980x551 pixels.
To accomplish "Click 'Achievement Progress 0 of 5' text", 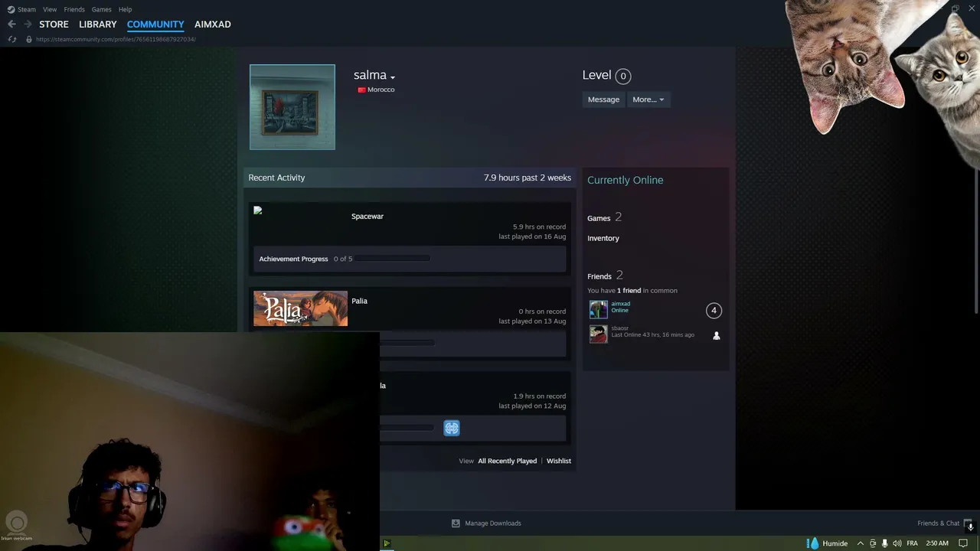I will (305, 259).
